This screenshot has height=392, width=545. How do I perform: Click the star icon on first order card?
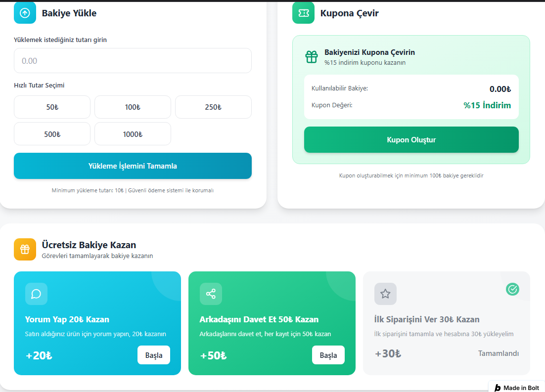click(x=385, y=294)
